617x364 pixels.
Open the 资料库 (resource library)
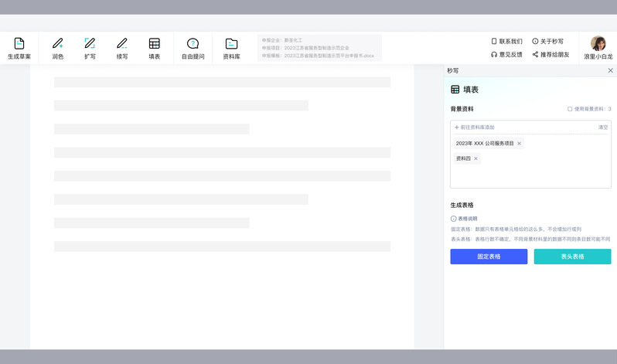[231, 44]
